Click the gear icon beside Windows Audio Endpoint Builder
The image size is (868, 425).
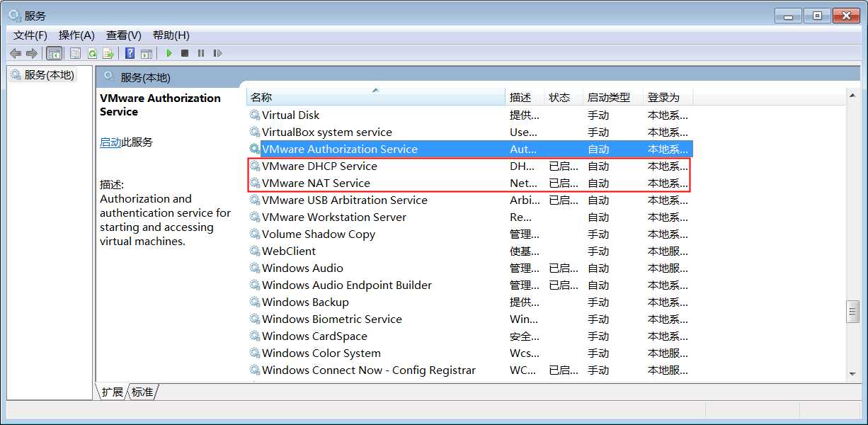pyautogui.click(x=255, y=285)
